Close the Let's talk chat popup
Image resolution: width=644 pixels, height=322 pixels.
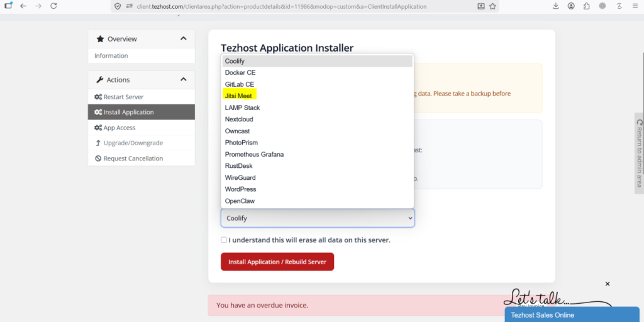[x=608, y=284]
